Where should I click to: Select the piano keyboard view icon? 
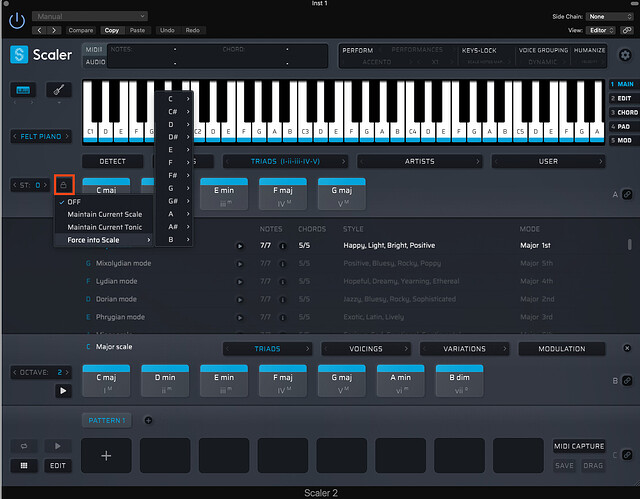[x=23, y=90]
